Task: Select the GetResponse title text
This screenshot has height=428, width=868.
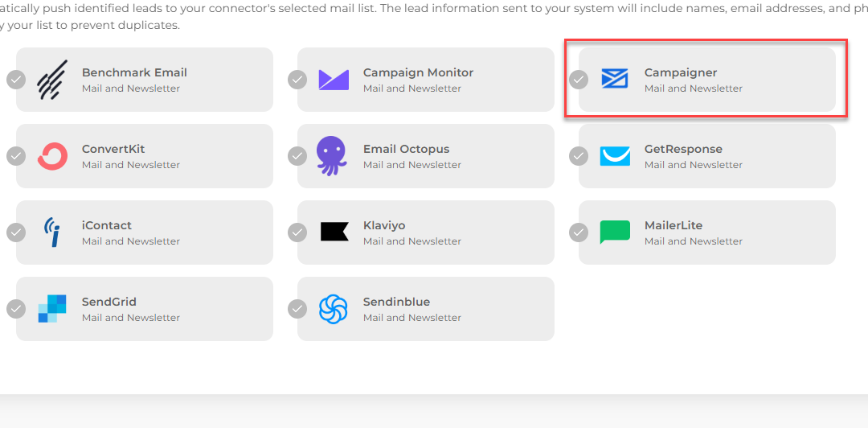Action: pyautogui.click(x=683, y=149)
